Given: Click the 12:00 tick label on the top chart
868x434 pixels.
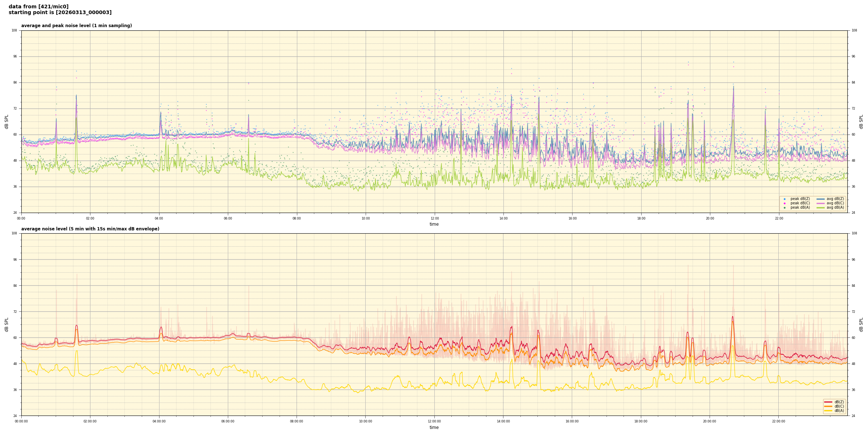Looking at the screenshot, I should [434, 218].
